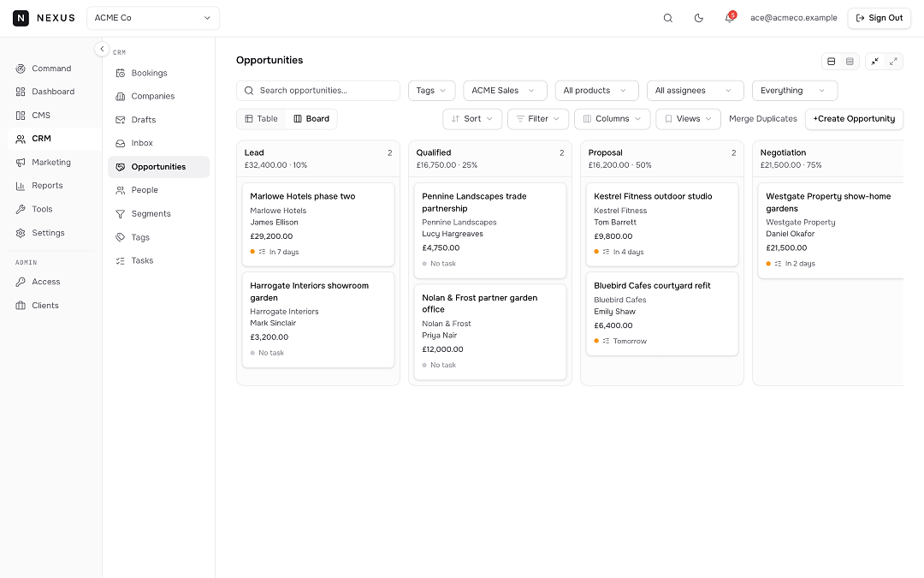The width and height of the screenshot is (924, 578).
Task: Open Reports in main navigation
Action: pyautogui.click(x=51, y=185)
